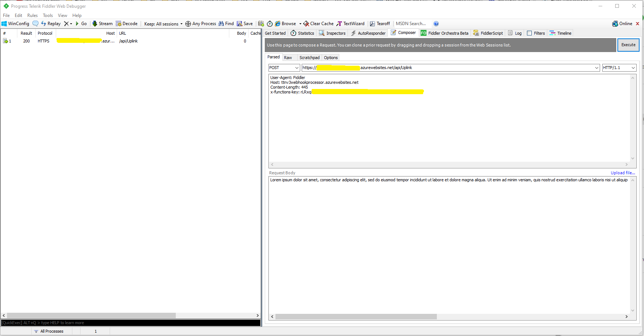Open the Rules menu
The height and width of the screenshot is (336, 644).
(32, 16)
